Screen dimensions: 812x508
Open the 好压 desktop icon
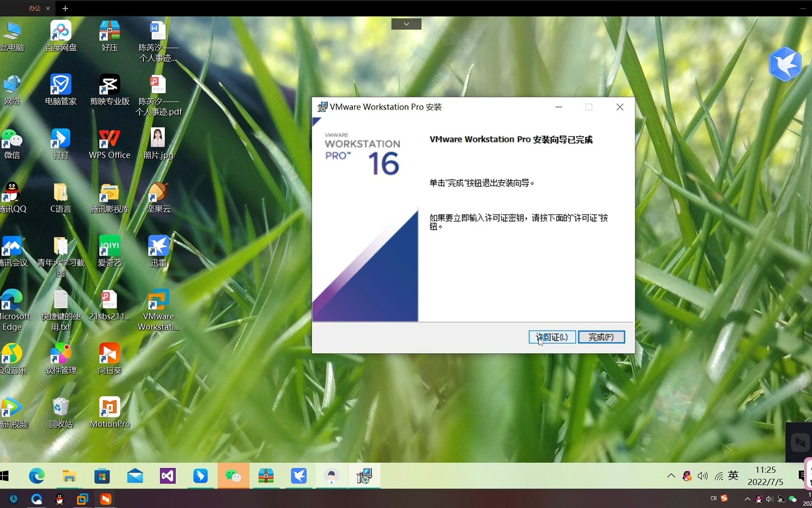[109, 37]
